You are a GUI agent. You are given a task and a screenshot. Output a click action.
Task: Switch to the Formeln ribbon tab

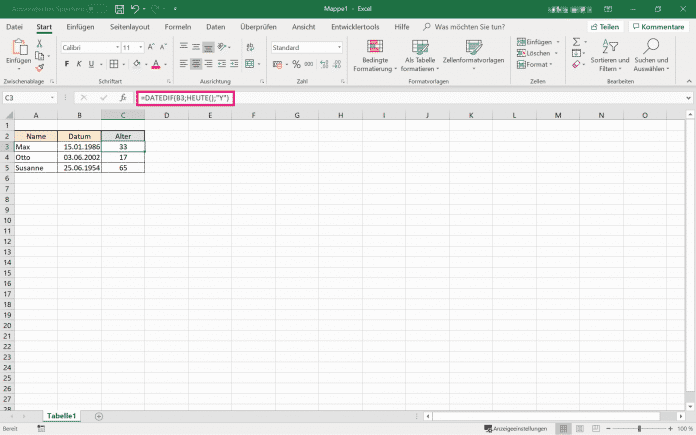coord(180,27)
